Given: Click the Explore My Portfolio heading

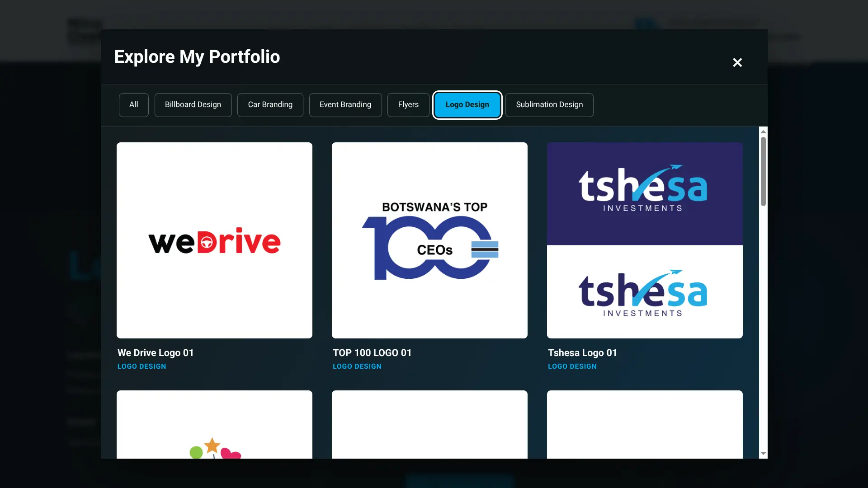Looking at the screenshot, I should (x=197, y=57).
